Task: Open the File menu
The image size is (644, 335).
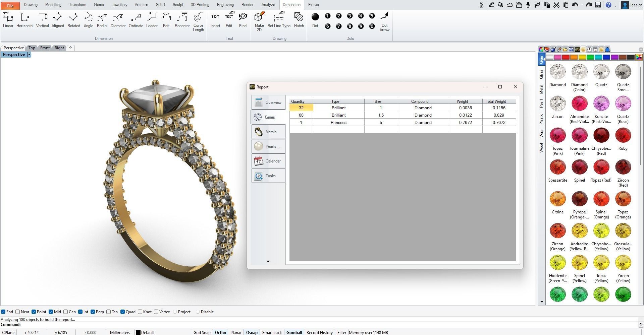Action: (x=10, y=5)
